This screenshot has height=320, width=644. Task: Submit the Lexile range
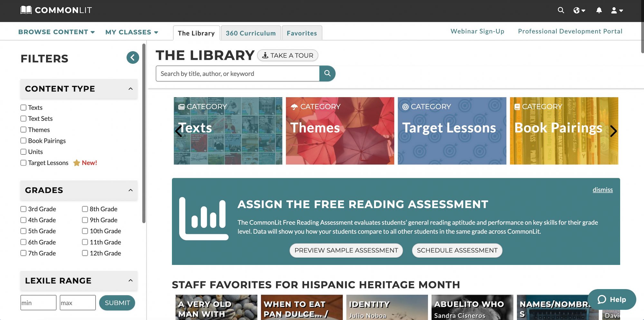point(117,303)
